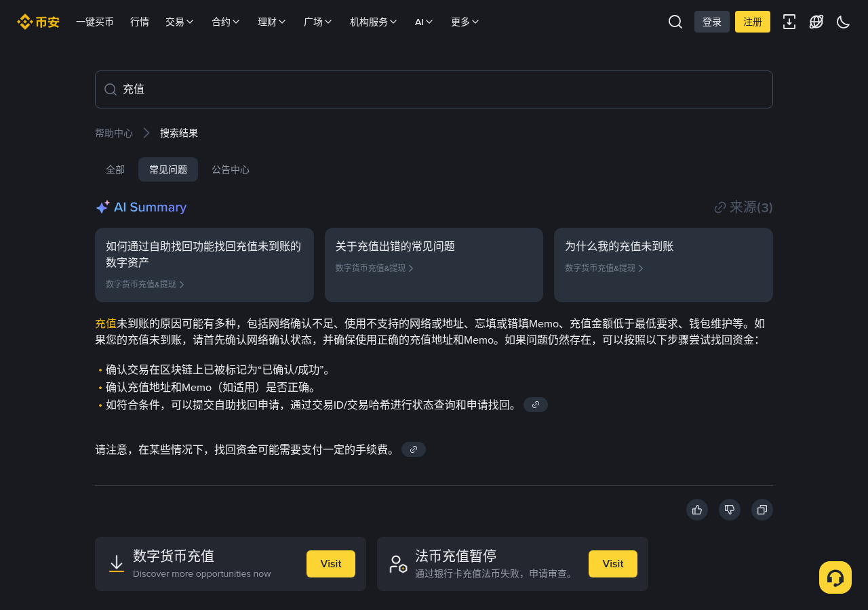Open the 关于充值出错的常见问题 card
The width and height of the screenshot is (868, 610).
coord(434,265)
